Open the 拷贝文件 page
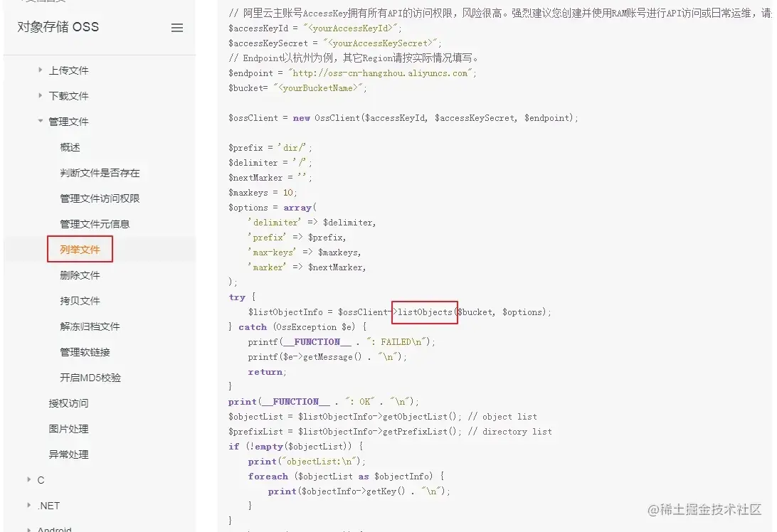 [80, 301]
